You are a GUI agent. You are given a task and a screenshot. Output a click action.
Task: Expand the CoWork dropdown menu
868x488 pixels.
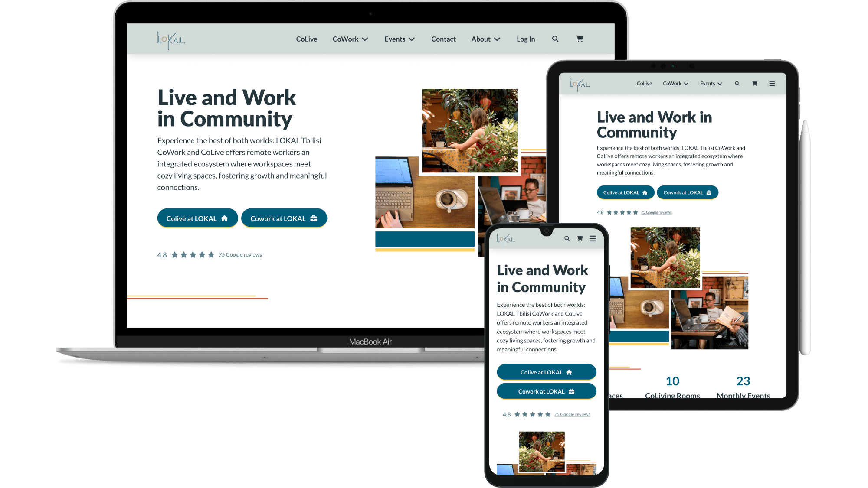[x=350, y=39]
